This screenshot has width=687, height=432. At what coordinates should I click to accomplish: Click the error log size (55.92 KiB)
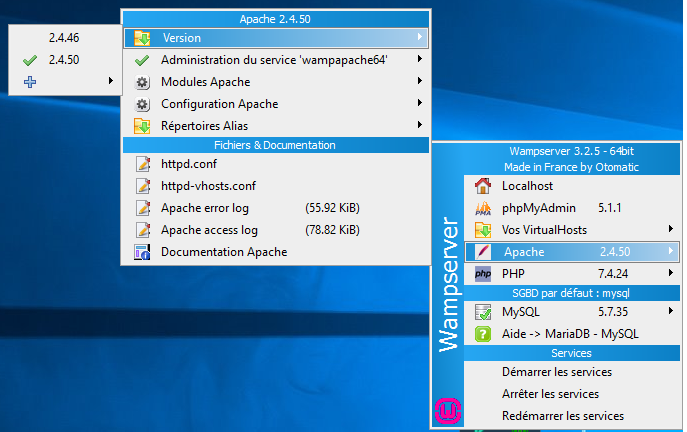pos(333,208)
